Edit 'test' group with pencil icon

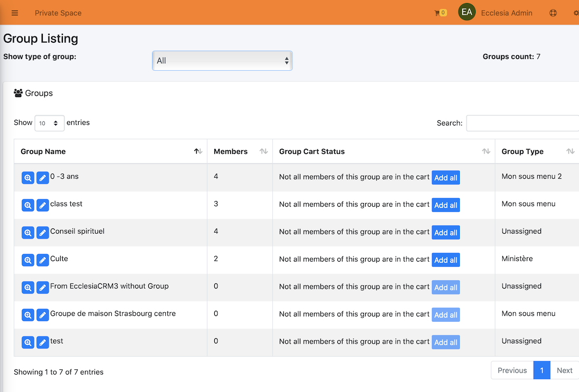click(x=43, y=342)
